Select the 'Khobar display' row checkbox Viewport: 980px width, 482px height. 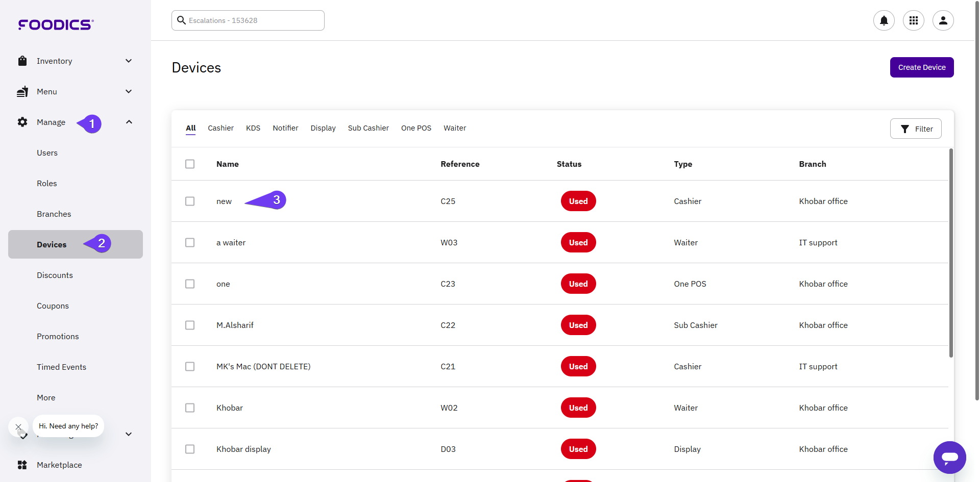click(190, 449)
